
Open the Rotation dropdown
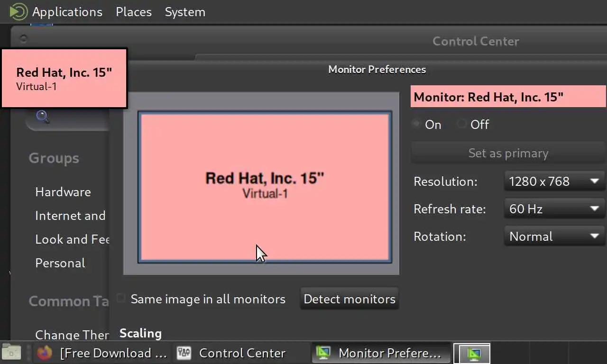[x=554, y=237]
